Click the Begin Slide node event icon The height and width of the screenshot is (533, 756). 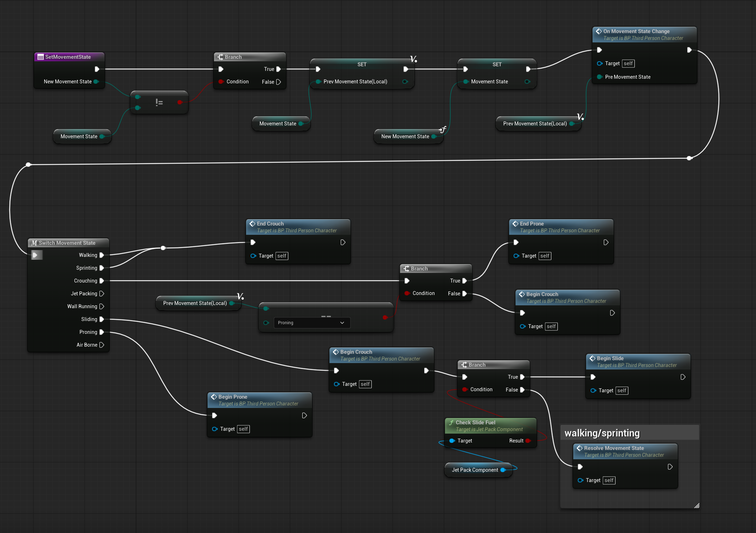tap(592, 358)
